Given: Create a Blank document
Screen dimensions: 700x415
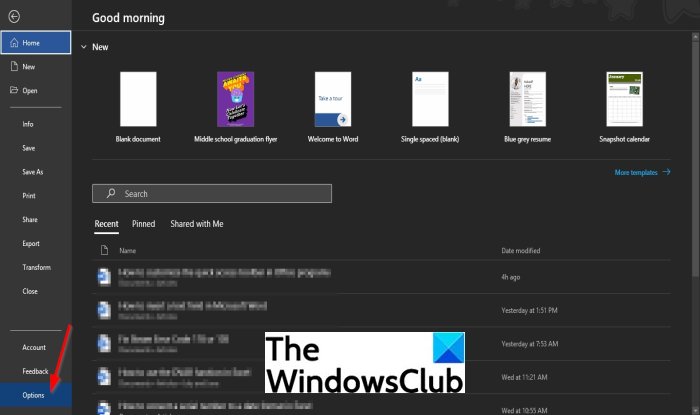Looking at the screenshot, I should coord(138,107).
